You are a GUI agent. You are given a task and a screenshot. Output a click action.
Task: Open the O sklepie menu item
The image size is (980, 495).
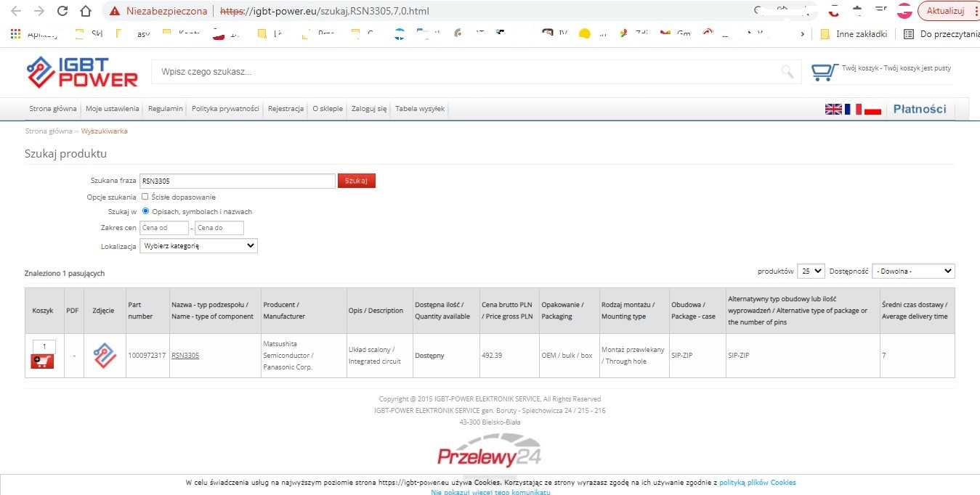(328, 109)
